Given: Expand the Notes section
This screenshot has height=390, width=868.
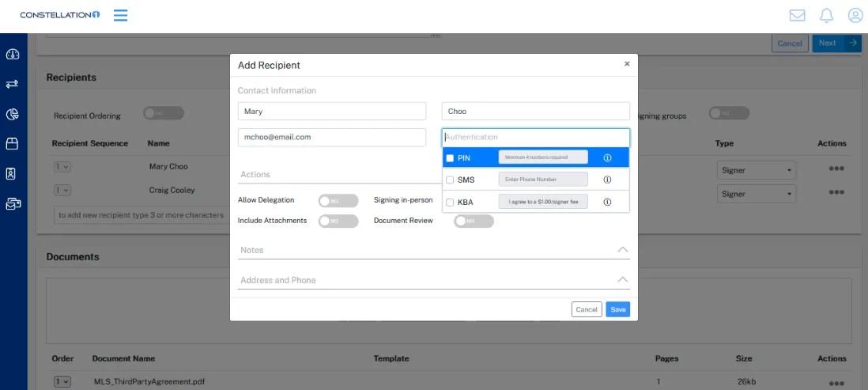Looking at the screenshot, I should [x=434, y=250].
